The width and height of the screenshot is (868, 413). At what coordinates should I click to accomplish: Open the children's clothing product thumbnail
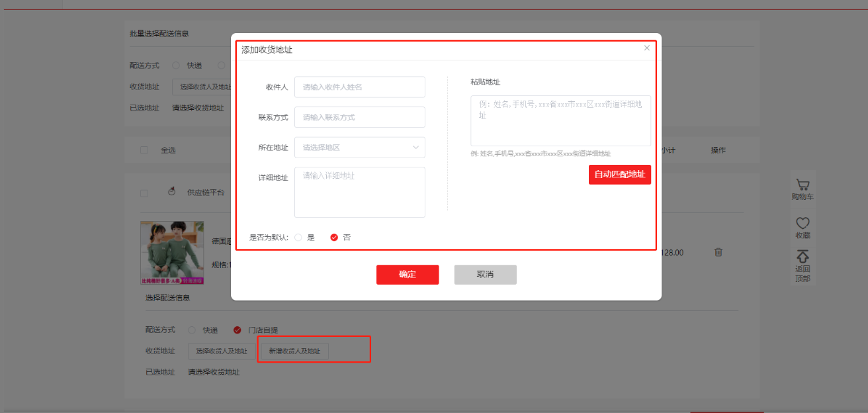pos(172,252)
